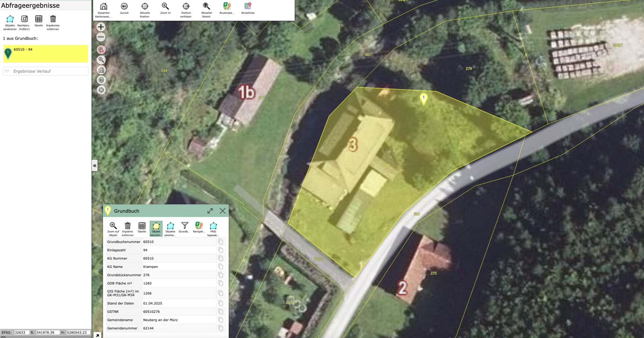Click yellow marker 1 on the map
644x338 pixels.
point(424,98)
